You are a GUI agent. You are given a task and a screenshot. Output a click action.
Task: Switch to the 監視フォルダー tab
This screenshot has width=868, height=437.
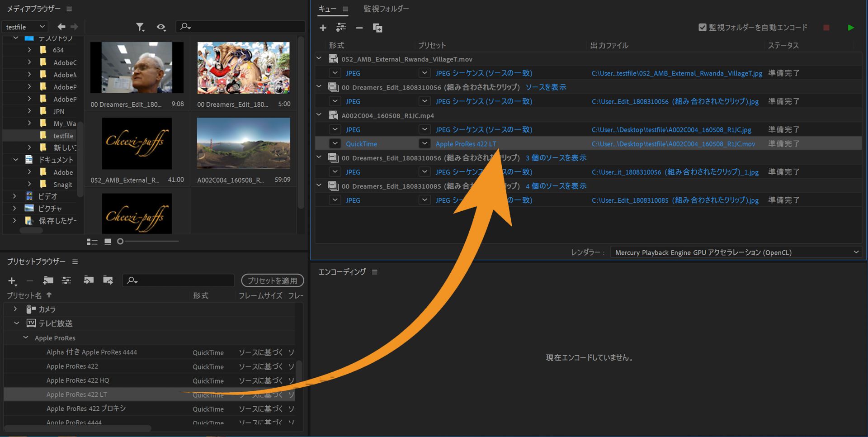385,9
